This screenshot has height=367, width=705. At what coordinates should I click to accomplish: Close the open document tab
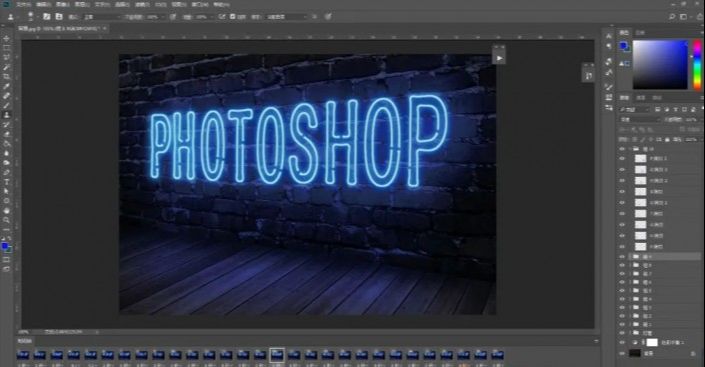point(104,28)
